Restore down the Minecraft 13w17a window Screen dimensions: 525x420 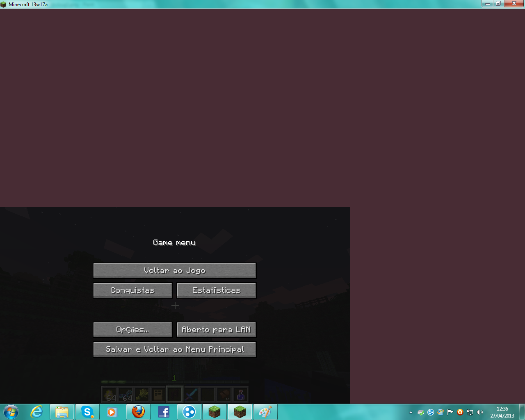(x=498, y=4)
